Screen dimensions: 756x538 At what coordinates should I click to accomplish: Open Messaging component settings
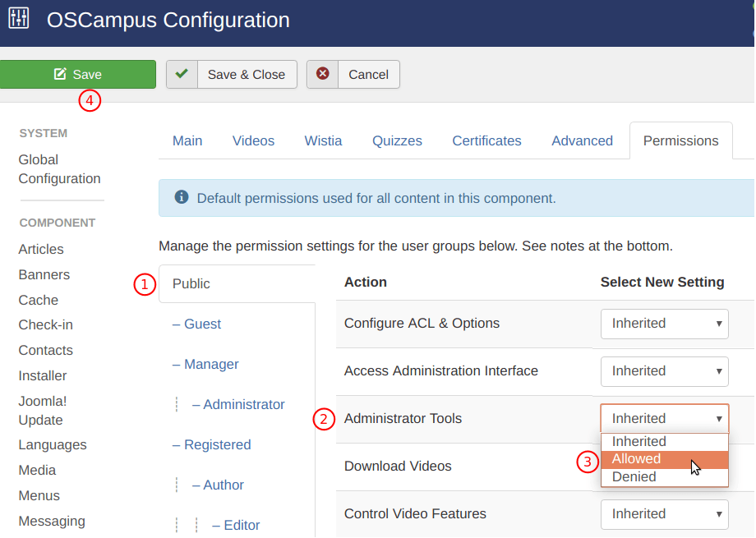(x=52, y=521)
